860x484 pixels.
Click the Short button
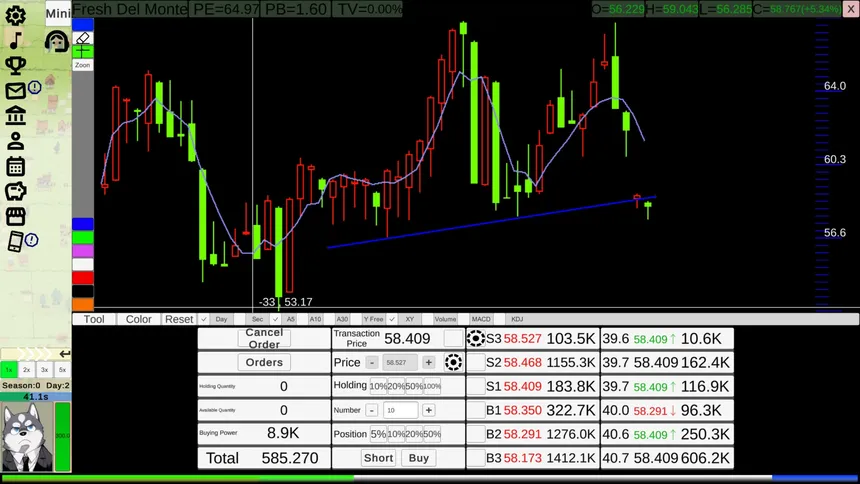click(378, 458)
